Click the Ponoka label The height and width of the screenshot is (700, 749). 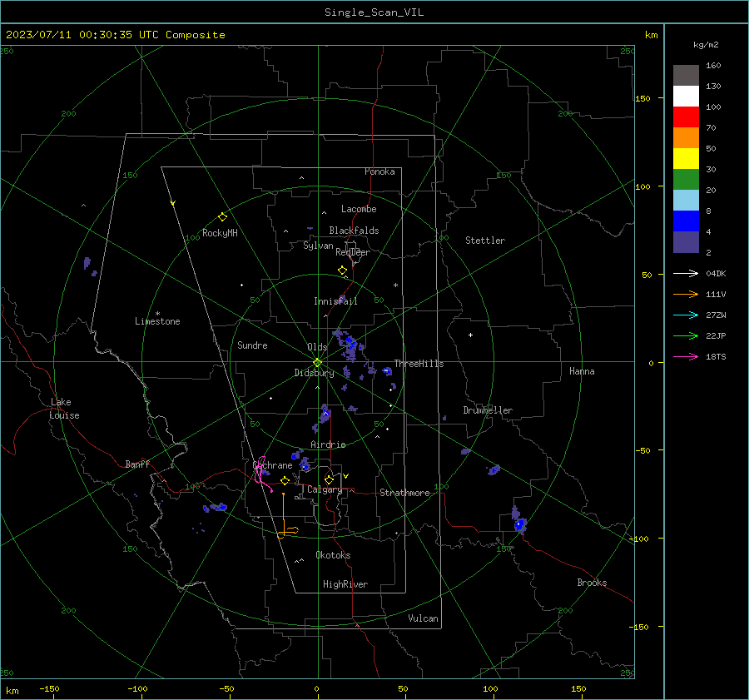click(x=379, y=172)
